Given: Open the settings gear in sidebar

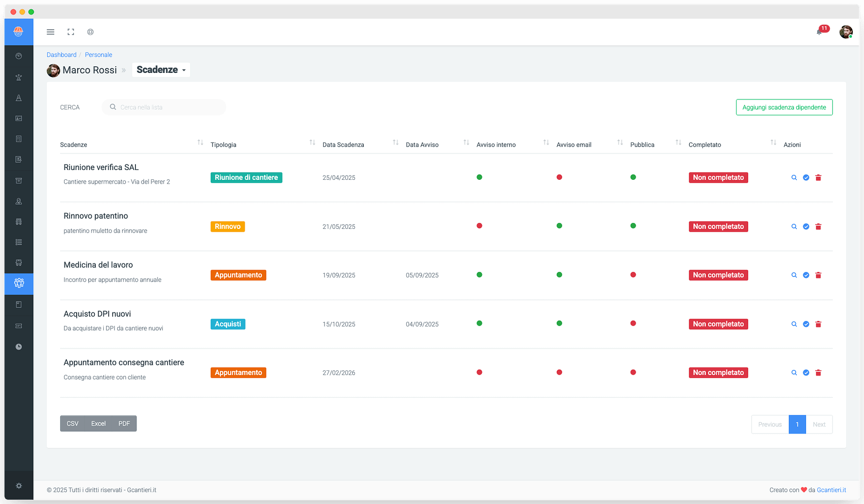Looking at the screenshot, I should point(19,486).
